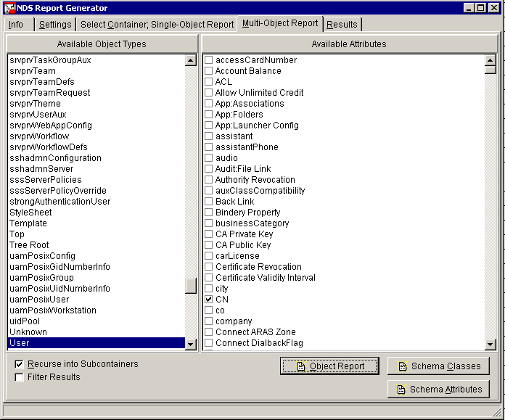Select the User object type
Viewport: 505px width, 420px height.
click(x=97, y=342)
